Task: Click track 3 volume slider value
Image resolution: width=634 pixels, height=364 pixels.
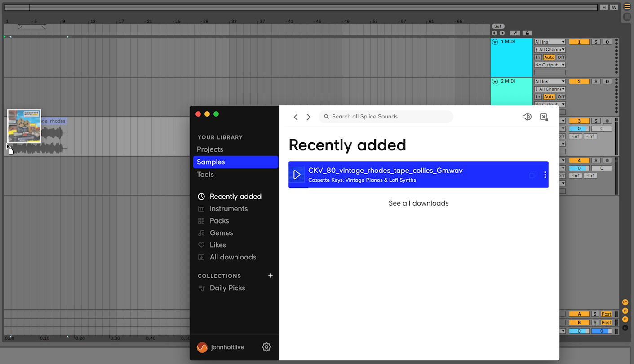Action: [579, 129]
